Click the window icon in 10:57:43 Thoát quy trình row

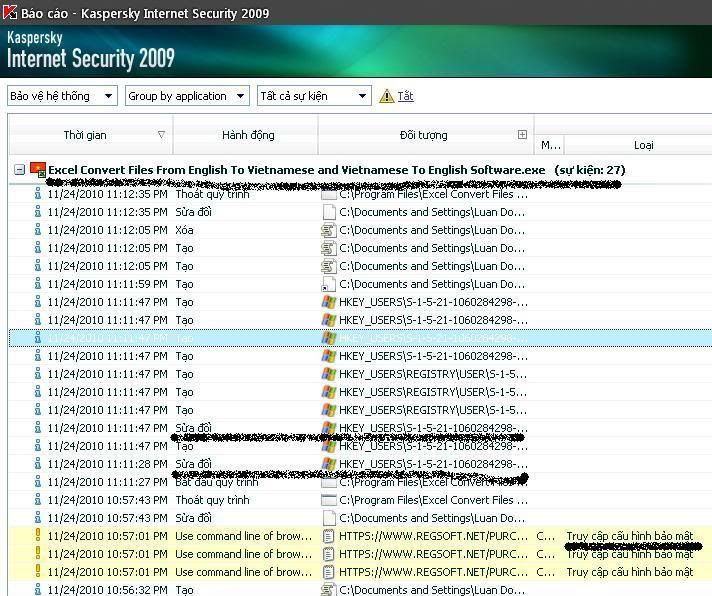point(328,500)
